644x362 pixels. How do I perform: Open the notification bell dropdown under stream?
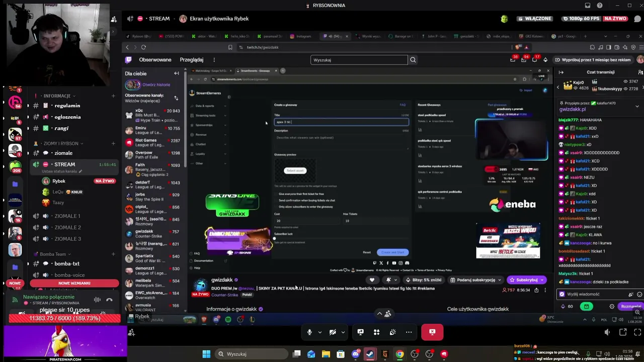tap(391, 280)
